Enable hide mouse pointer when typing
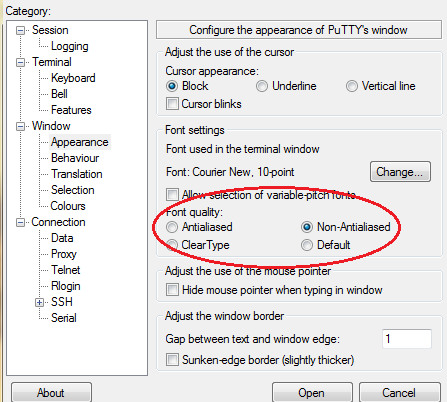 tap(172, 289)
